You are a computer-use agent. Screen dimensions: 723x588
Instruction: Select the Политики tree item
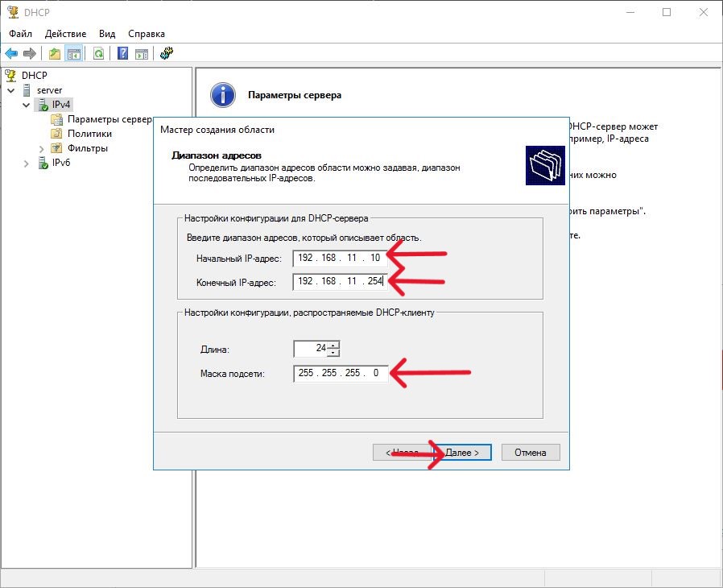coord(89,134)
